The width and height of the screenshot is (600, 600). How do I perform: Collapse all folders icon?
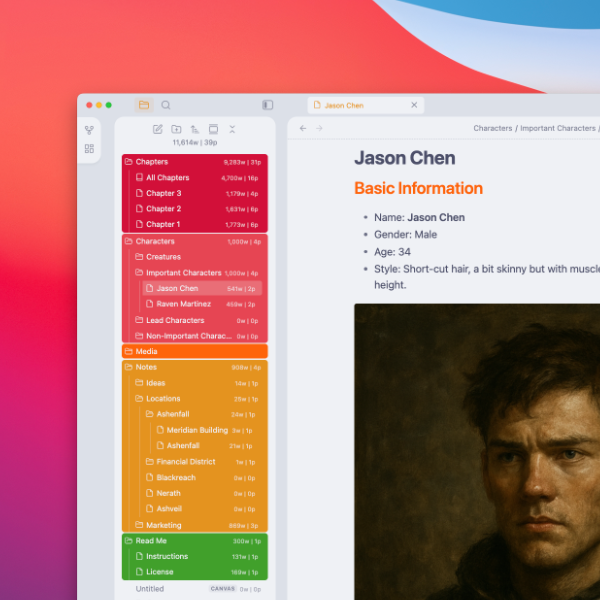coord(232,129)
